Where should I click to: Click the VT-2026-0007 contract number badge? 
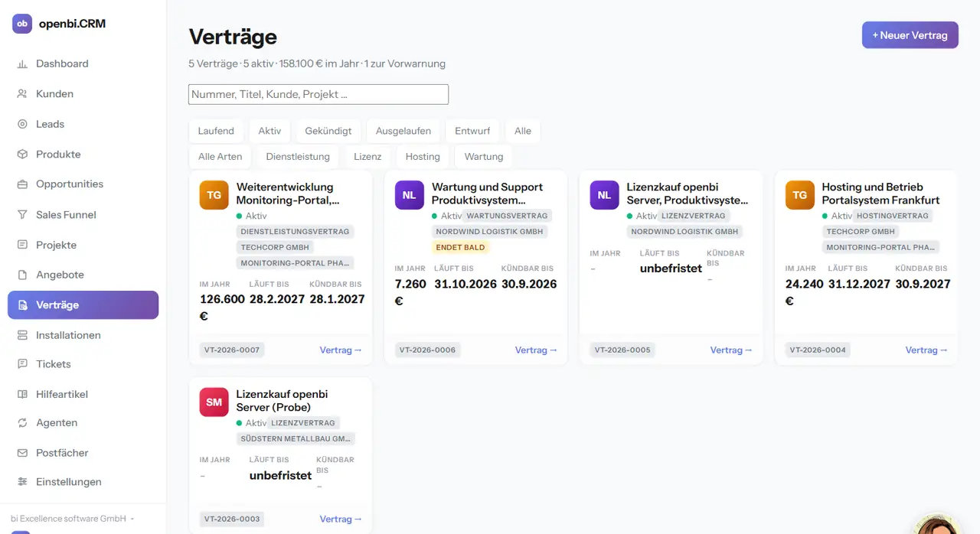pyautogui.click(x=232, y=350)
